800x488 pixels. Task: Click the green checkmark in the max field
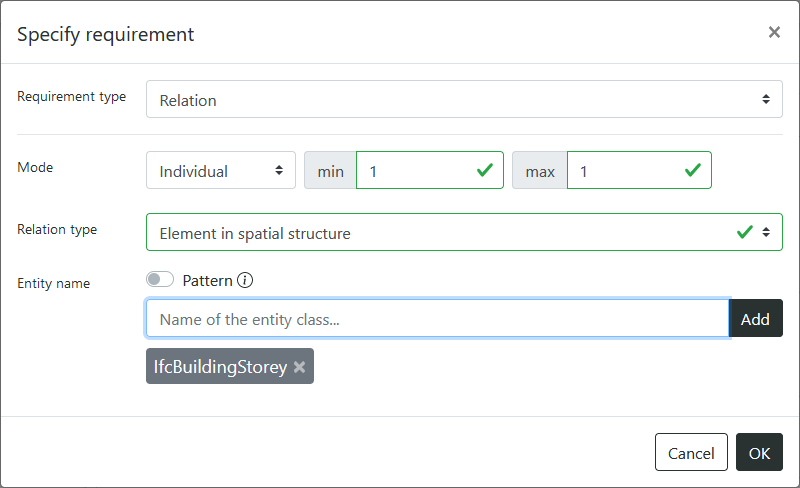pos(693,170)
